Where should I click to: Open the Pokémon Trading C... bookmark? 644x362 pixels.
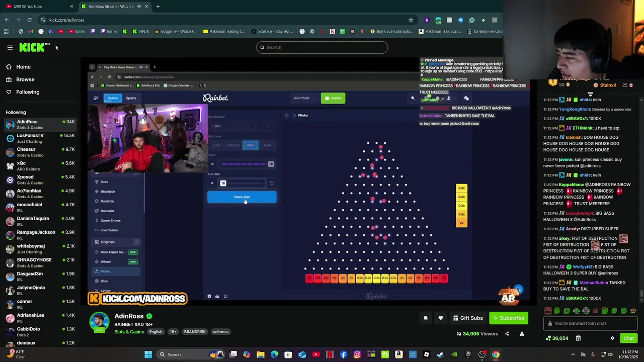pos(224,31)
